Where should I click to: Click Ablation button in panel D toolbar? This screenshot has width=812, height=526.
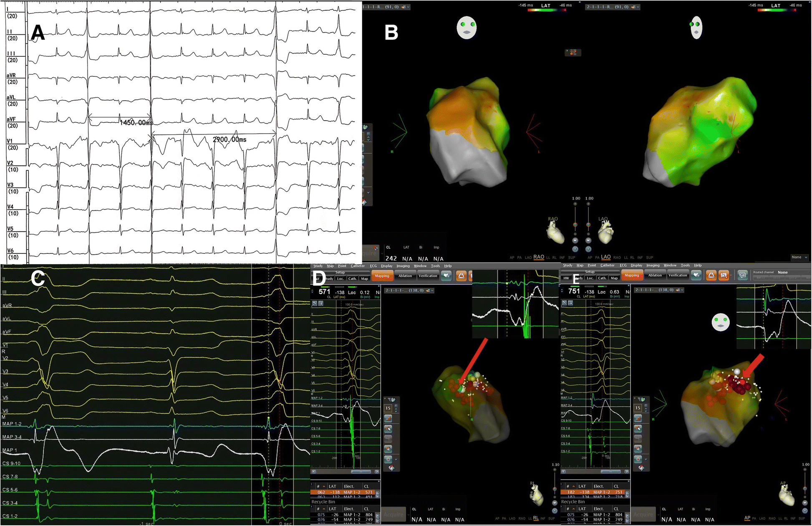[x=405, y=276]
